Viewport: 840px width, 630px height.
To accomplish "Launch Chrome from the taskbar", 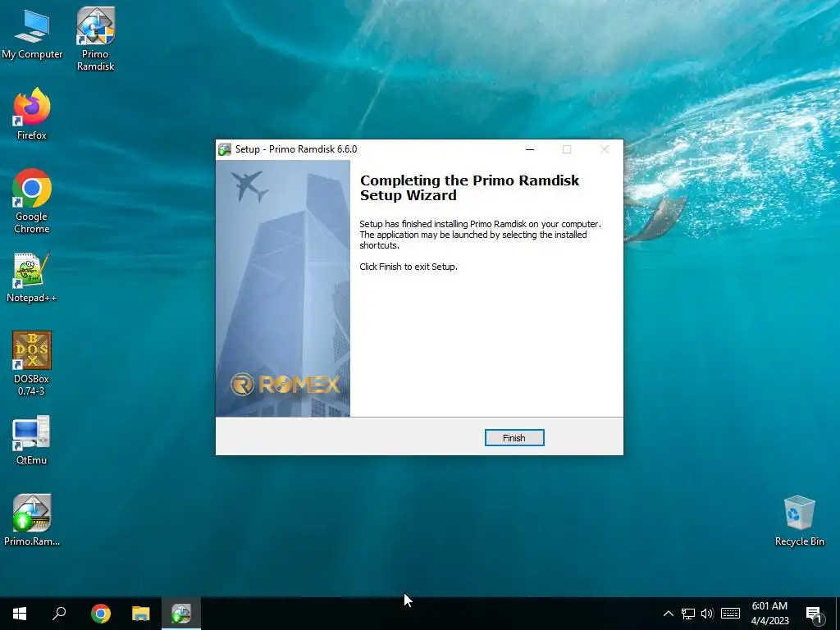I will click(101, 614).
